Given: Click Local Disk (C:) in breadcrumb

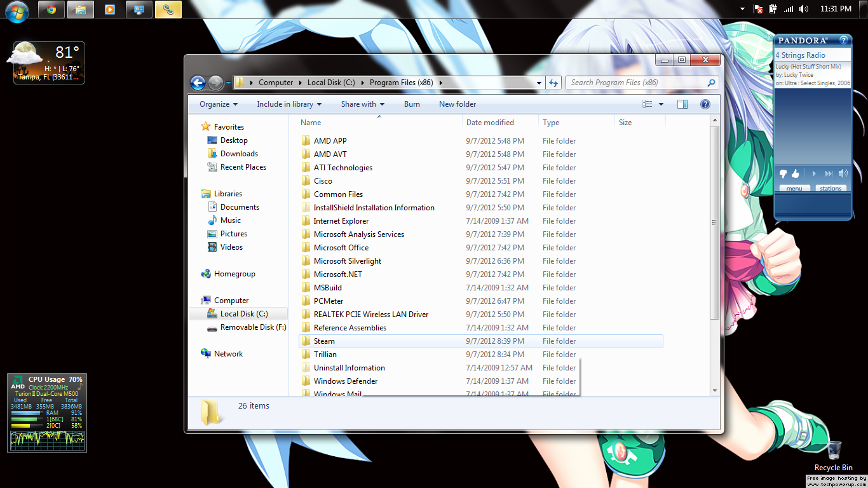Looking at the screenshot, I should 331,83.
